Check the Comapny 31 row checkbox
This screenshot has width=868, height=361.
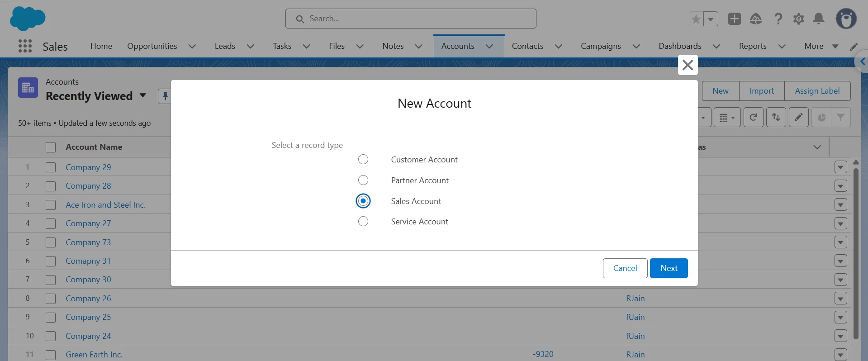51,261
